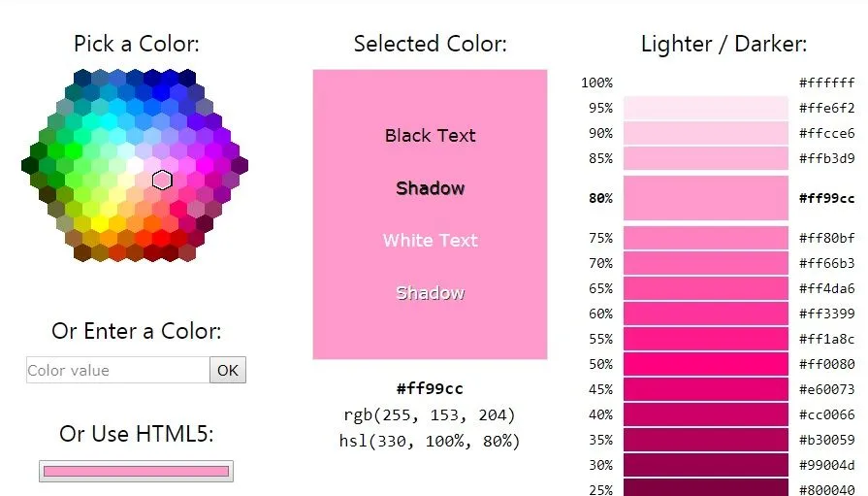This screenshot has width=868, height=496.
Task: Select the 85% lightness swatch #ffb3d9
Action: click(706, 158)
